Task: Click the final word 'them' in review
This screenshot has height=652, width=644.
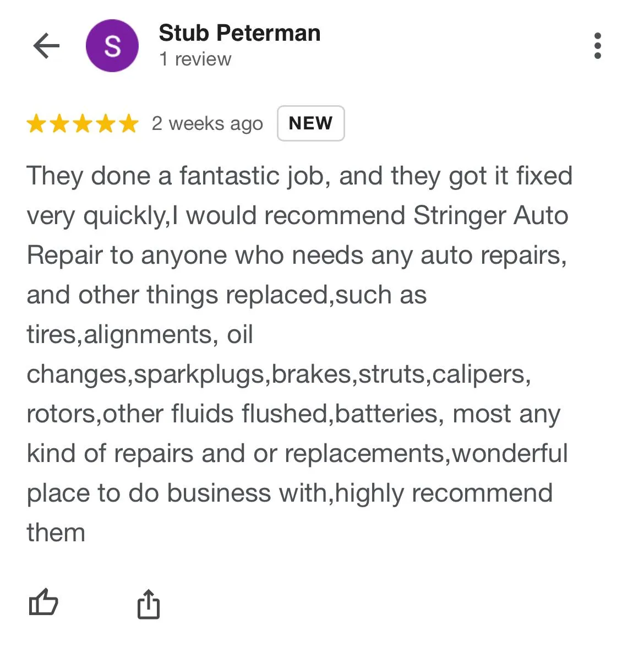Action: pos(56,533)
